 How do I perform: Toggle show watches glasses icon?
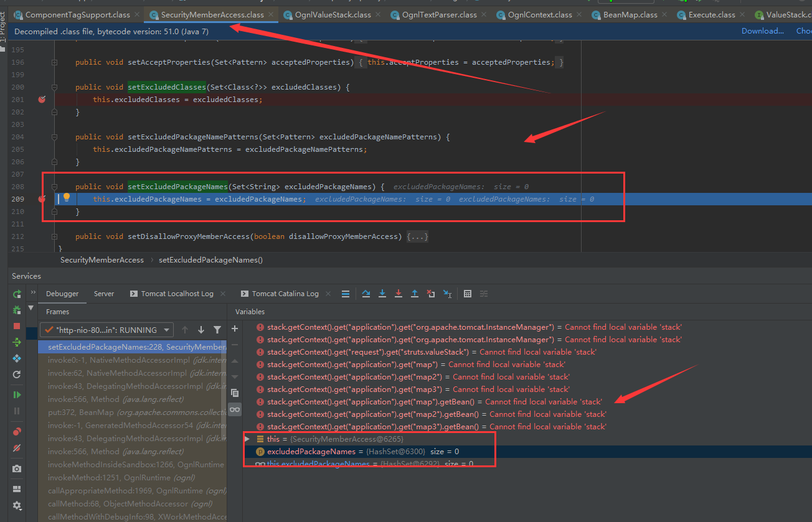[x=235, y=409]
